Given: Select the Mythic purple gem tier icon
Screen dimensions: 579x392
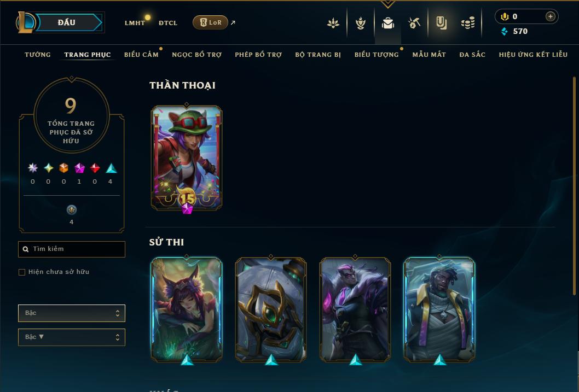Looking at the screenshot, I should 79,168.
